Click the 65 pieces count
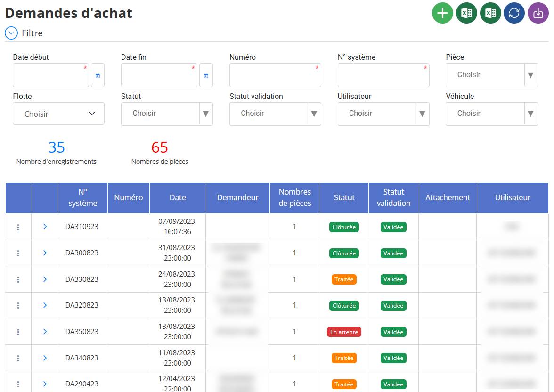 [160, 147]
